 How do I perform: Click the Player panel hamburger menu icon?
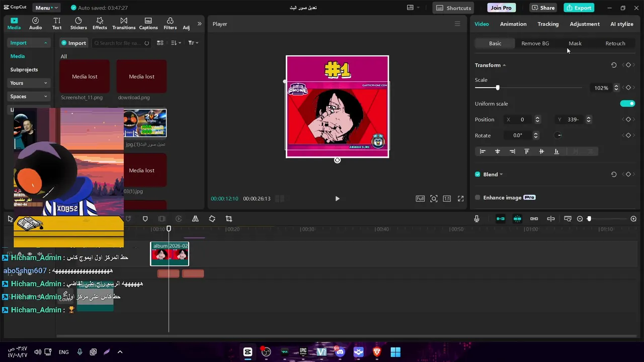pyautogui.click(x=457, y=24)
